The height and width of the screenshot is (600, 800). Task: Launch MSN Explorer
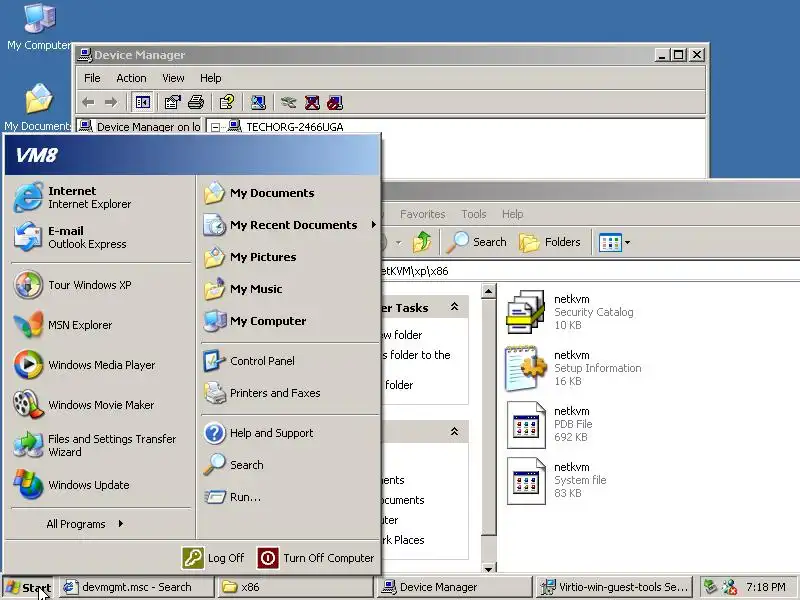point(99,325)
